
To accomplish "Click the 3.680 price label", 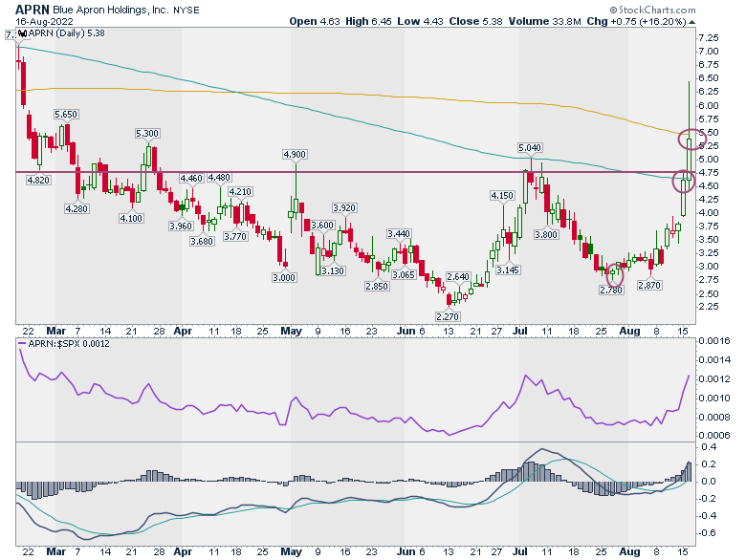I will coord(202,242).
